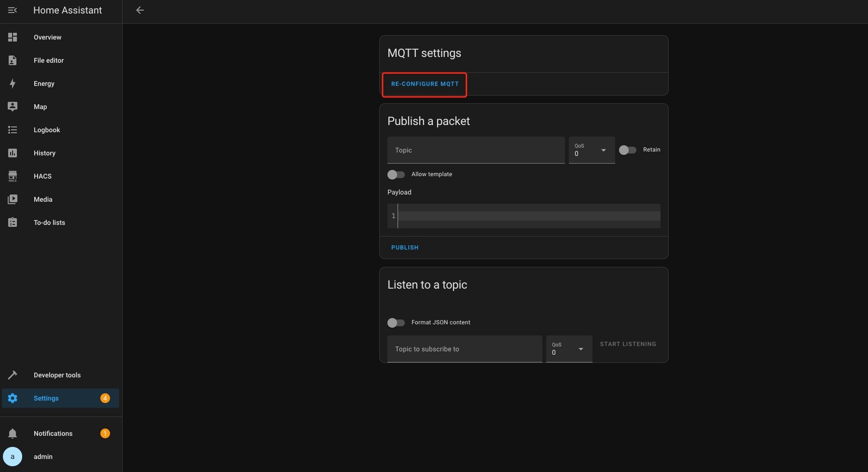Viewport: 868px width, 472px height.
Task: Enable the Retain toggle
Action: [x=627, y=150]
